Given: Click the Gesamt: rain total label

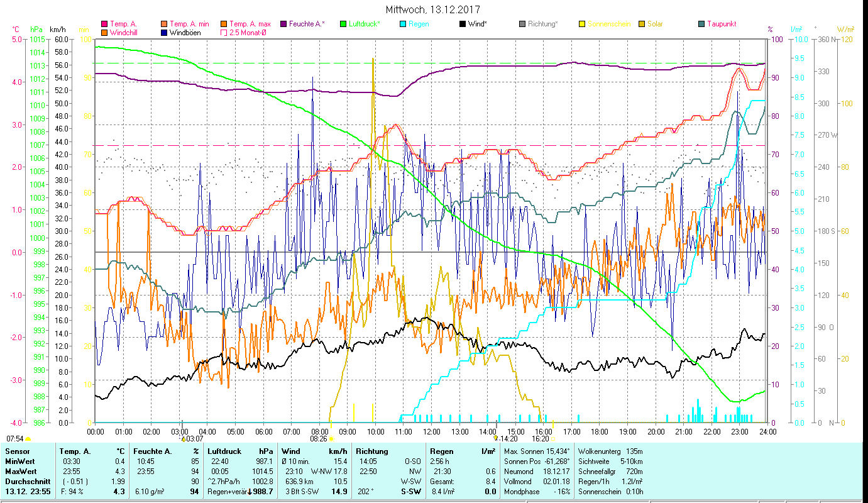Looking at the screenshot, I should click(x=441, y=481).
